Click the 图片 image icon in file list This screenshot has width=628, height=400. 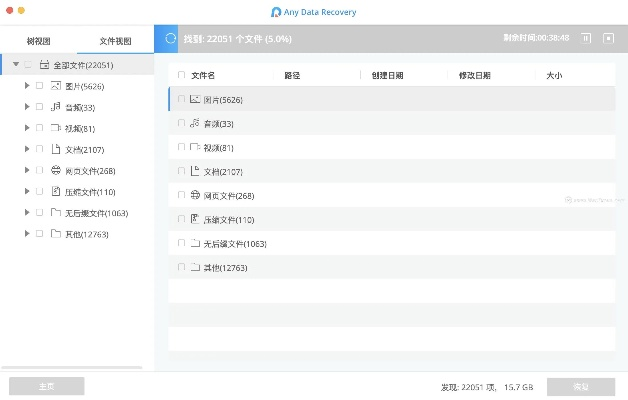(x=195, y=99)
